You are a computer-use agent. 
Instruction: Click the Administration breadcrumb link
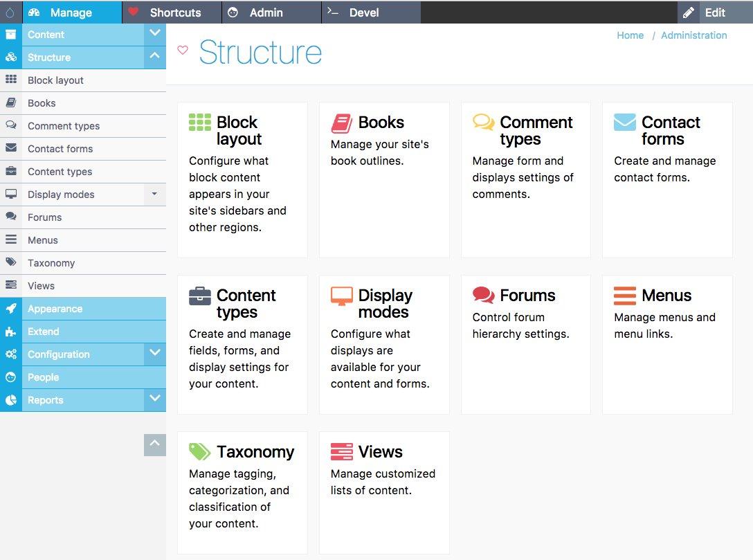[x=694, y=35]
